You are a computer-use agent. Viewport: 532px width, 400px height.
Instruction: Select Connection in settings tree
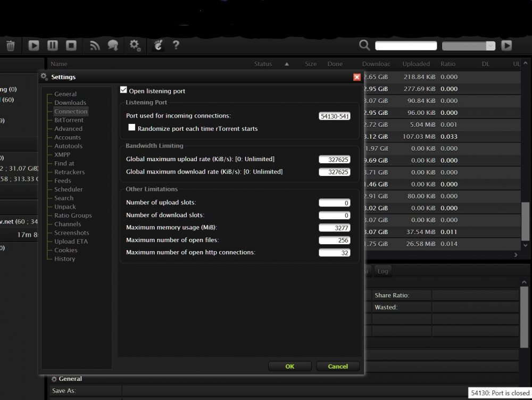tap(71, 111)
